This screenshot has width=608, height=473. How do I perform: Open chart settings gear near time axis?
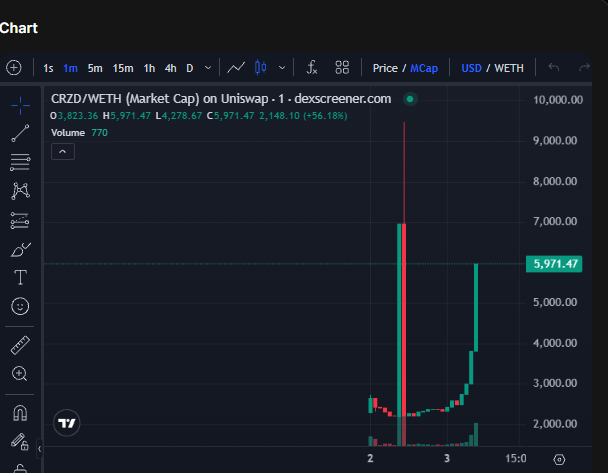[x=559, y=459]
